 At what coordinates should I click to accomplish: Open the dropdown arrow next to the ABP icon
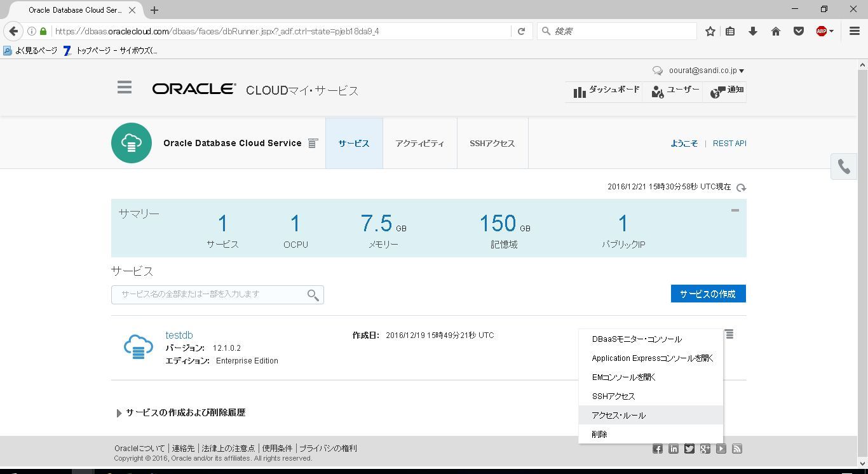point(831,32)
